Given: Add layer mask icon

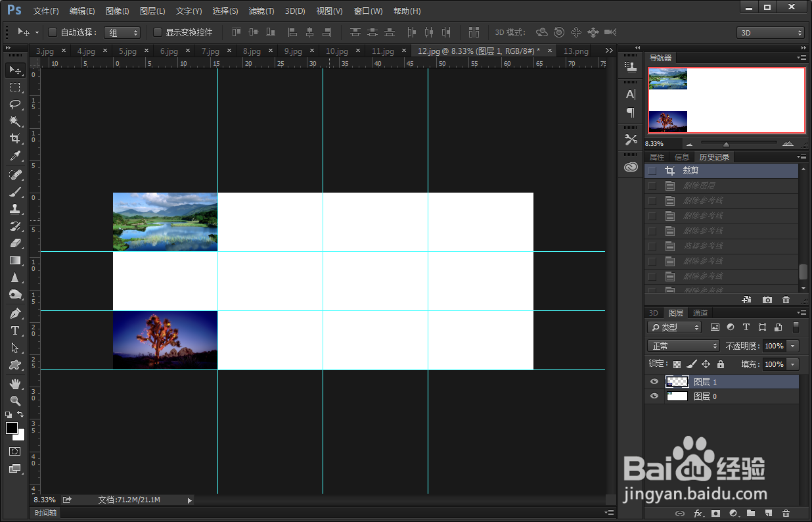Looking at the screenshot, I should point(716,513).
